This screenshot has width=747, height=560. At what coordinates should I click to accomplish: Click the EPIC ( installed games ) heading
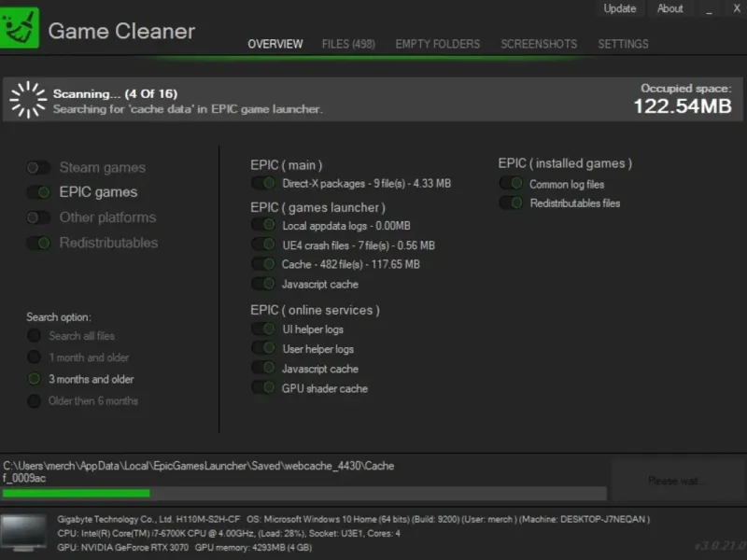point(565,163)
